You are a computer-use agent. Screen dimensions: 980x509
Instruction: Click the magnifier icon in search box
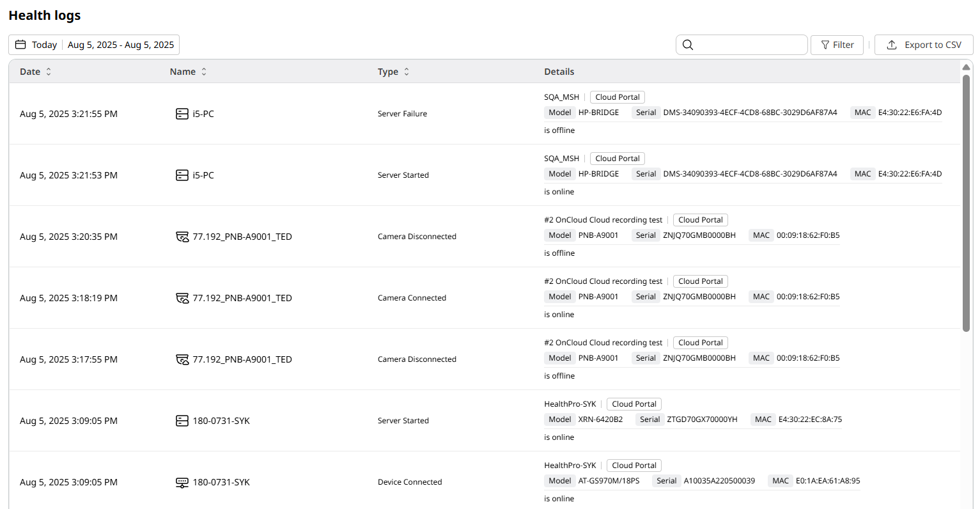688,45
